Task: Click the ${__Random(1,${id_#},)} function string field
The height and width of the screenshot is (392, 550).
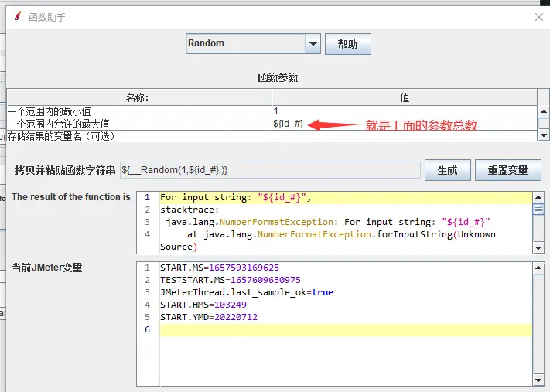Action: click(269, 170)
